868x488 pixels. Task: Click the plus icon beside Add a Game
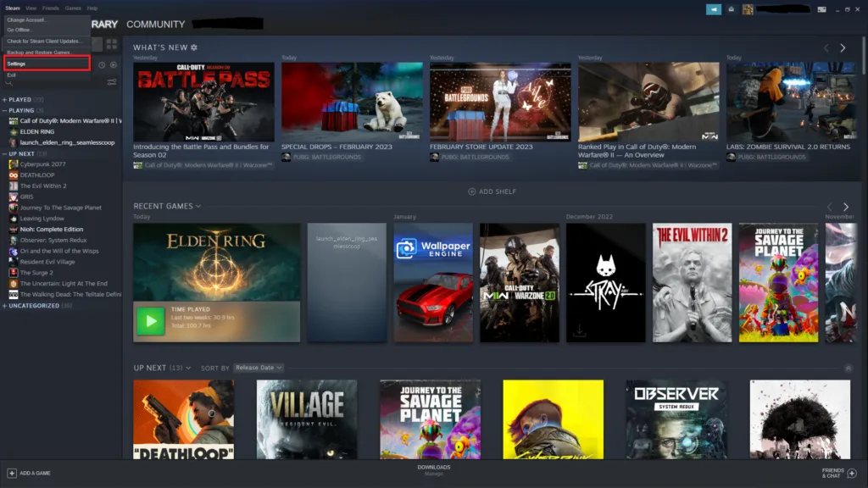click(12, 473)
